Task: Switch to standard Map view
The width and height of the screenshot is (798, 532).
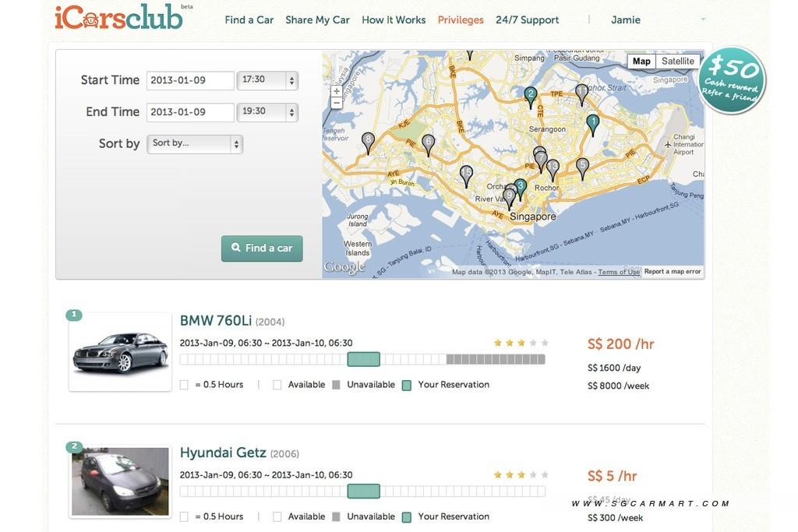Action: click(x=641, y=62)
